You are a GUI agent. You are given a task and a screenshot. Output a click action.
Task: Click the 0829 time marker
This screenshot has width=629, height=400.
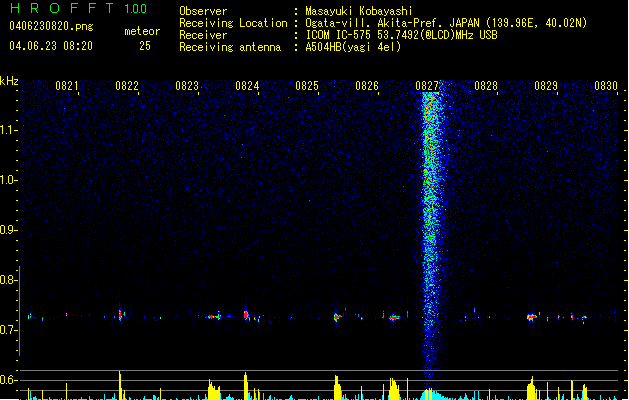pyautogui.click(x=546, y=86)
